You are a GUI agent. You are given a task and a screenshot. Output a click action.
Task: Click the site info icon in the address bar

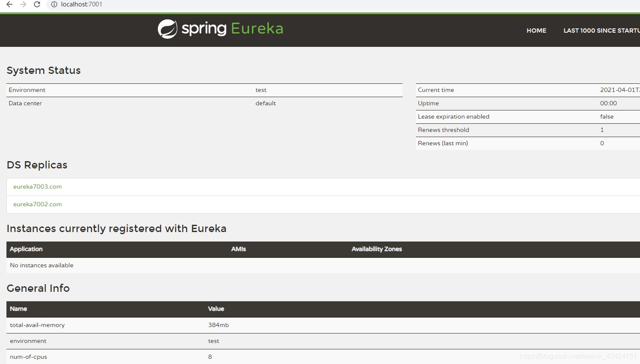tap(54, 4)
